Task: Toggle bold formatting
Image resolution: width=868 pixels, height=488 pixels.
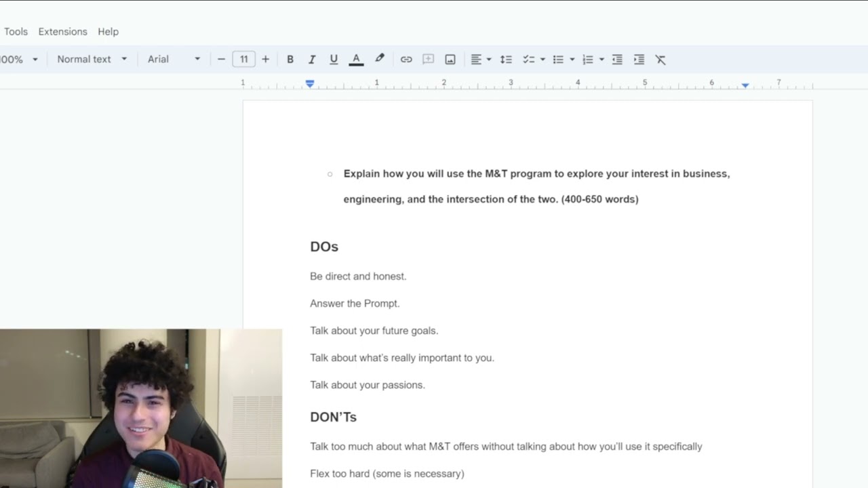Action: click(x=290, y=60)
